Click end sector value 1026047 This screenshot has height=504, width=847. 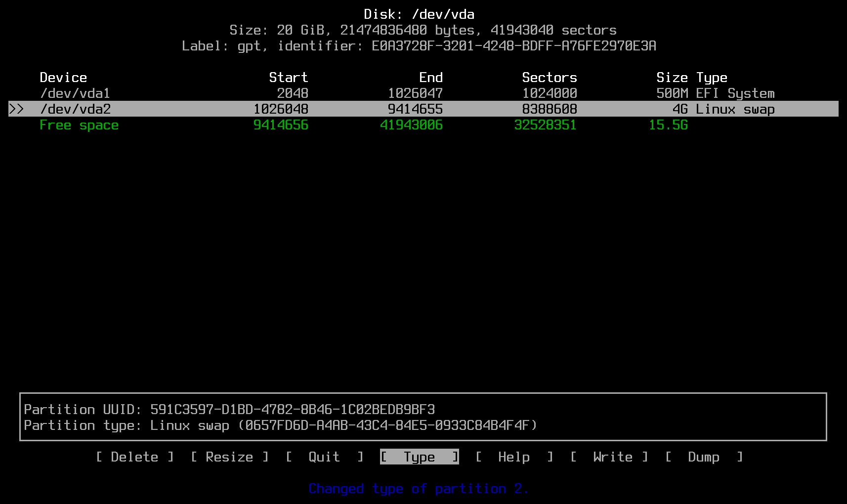coord(415,93)
